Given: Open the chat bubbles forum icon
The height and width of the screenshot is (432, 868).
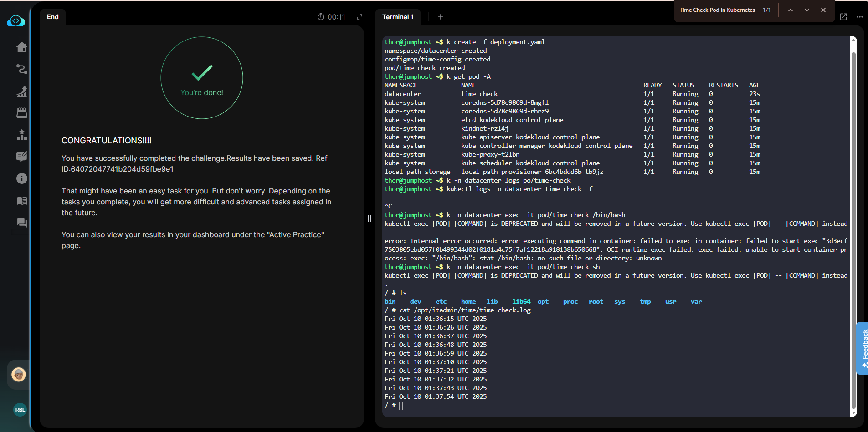Looking at the screenshot, I should pyautogui.click(x=21, y=223).
